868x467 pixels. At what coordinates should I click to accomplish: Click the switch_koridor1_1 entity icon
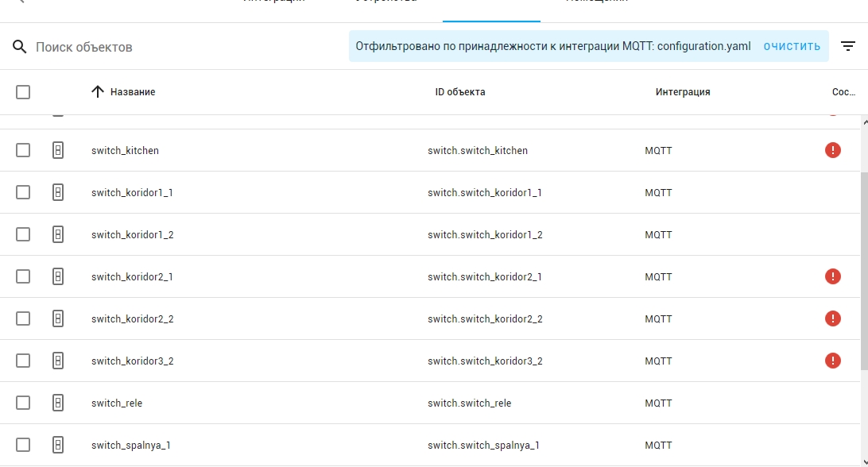58,192
